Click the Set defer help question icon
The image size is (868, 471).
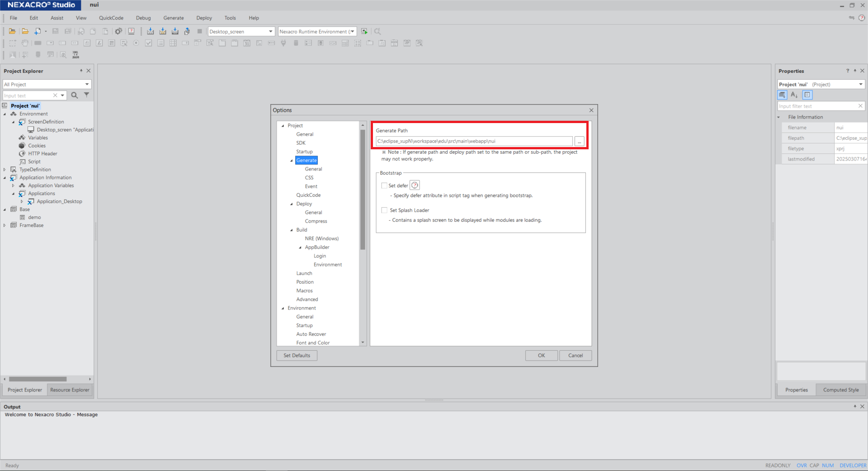415,185
